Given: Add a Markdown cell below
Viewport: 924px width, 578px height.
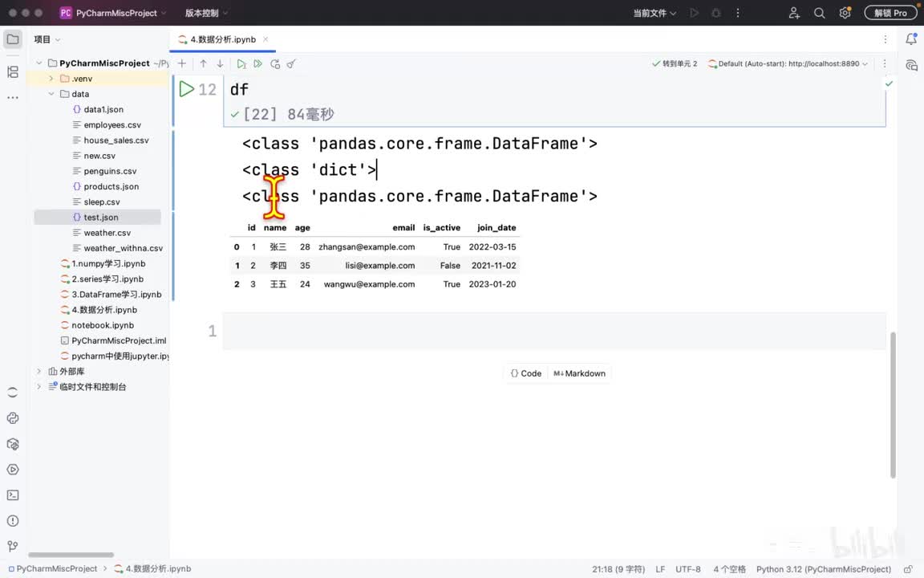Looking at the screenshot, I should click(x=579, y=373).
